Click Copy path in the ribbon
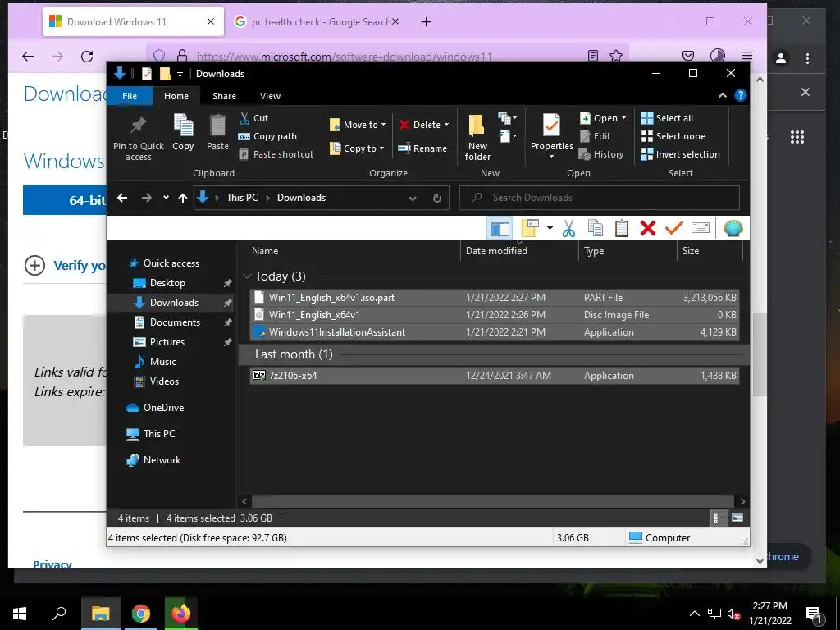This screenshot has width=840, height=630. coord(267,136)
